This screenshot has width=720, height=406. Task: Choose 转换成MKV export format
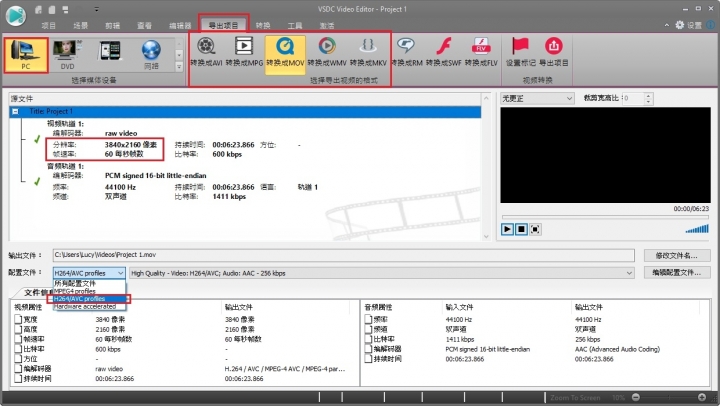[x=368, y=53]
